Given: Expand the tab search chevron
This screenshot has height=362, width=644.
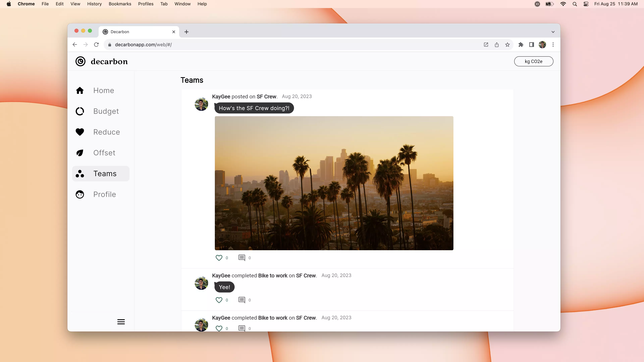Looking at the screenshot, I should tap(553, 32).
